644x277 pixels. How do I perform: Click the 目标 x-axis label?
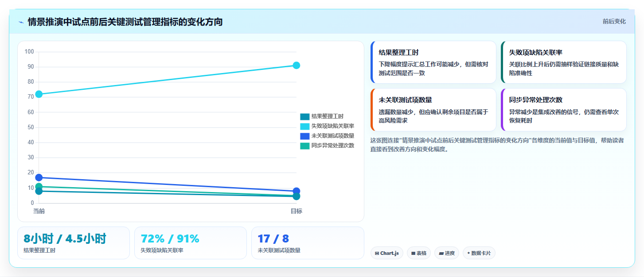297,211
